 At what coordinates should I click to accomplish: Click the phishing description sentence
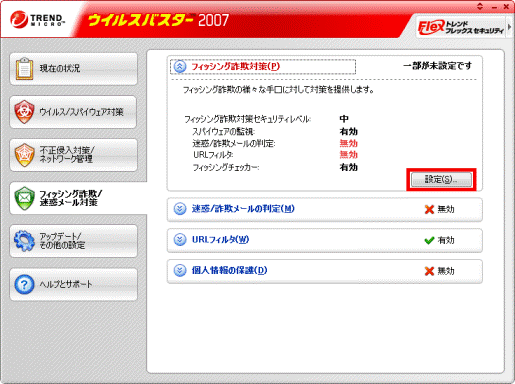coord(278,90)
